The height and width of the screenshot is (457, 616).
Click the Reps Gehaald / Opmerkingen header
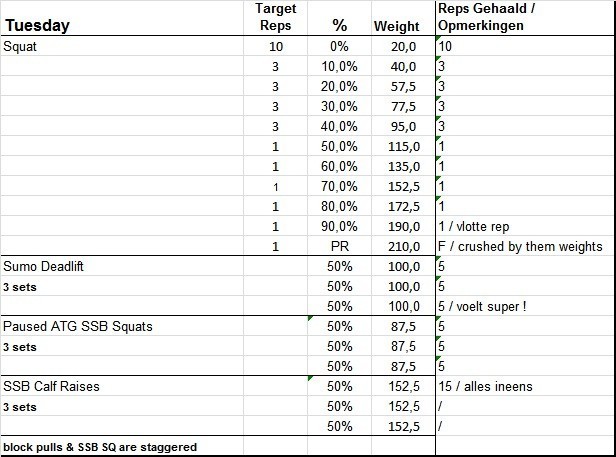[x=478, y=18]
